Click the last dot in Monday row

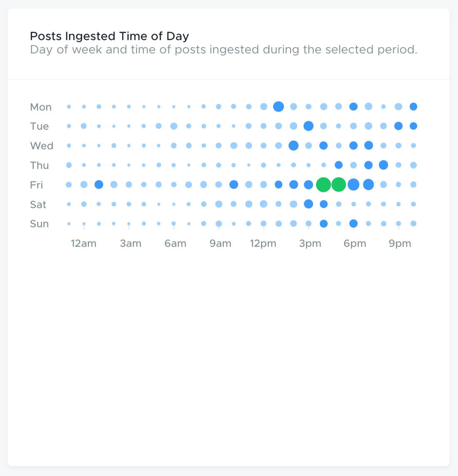(x=413, y=107)
